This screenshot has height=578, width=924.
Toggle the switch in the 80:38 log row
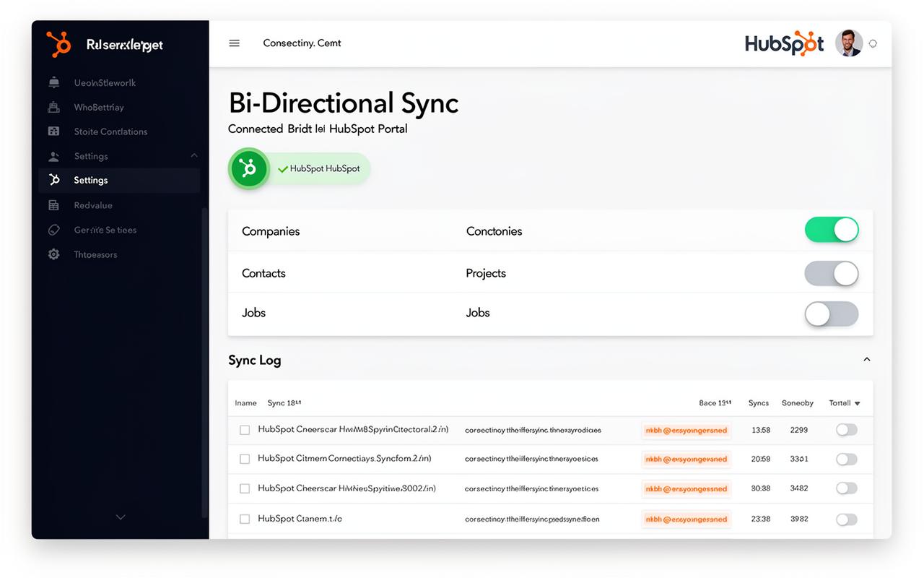click(x=847, y=488)
